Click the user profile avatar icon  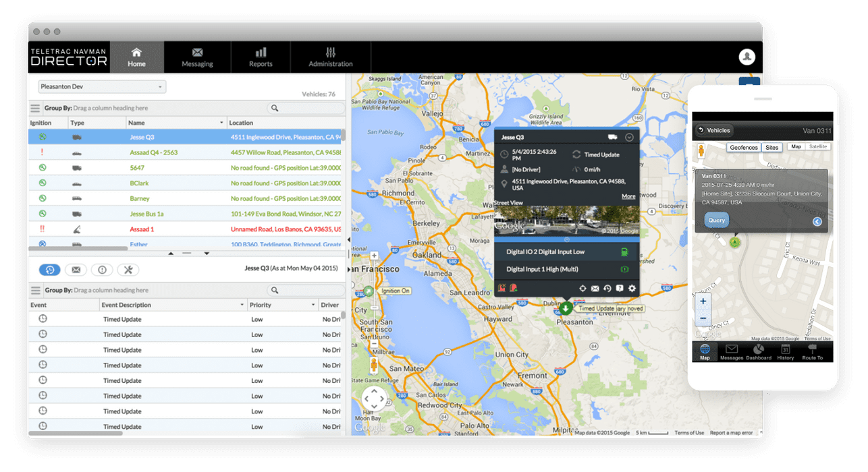pyautogui.click(x=747, y=57)
